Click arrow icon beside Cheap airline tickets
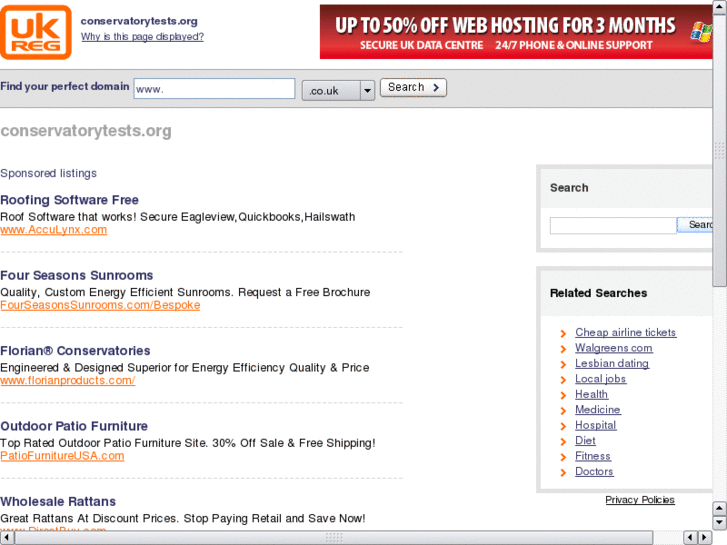727x545 pixels. click(563, 333)
